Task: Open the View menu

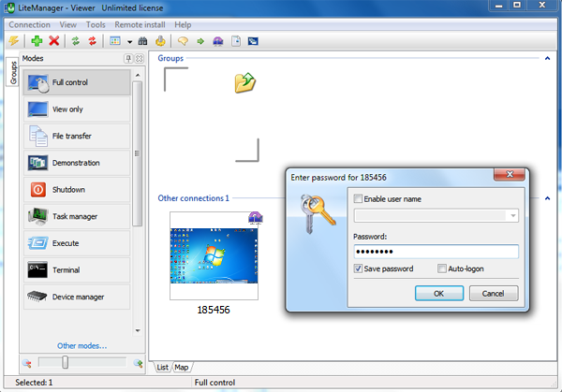Action: (x=68, y=24)
